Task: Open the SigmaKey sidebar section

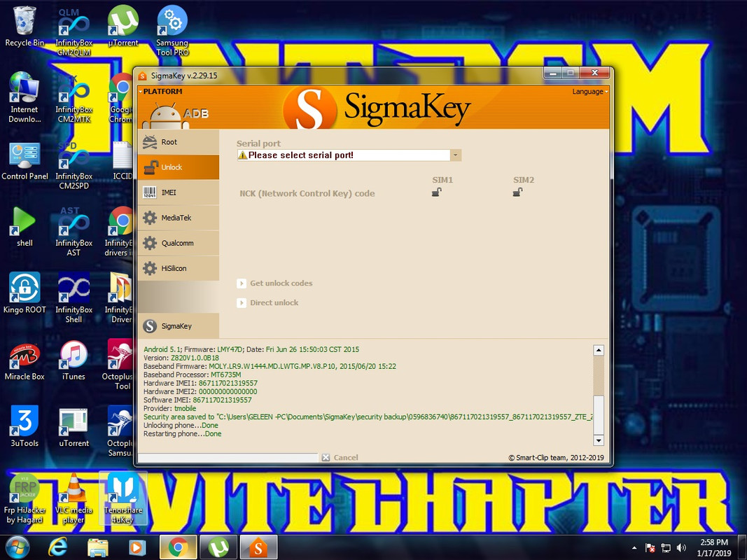Action: pos(179,325)
